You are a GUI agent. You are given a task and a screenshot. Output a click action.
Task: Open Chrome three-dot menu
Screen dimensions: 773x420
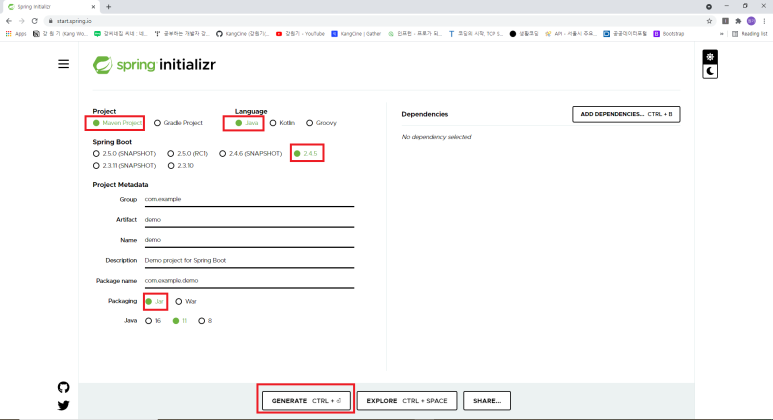pyautogui.click(x=765, y=21)
